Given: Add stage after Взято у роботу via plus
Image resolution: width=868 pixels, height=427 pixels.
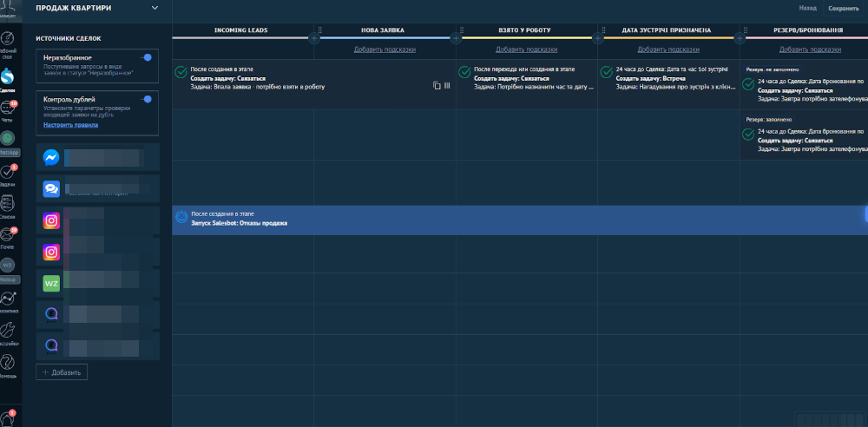Looking at the screenshot, I should 597,38.
